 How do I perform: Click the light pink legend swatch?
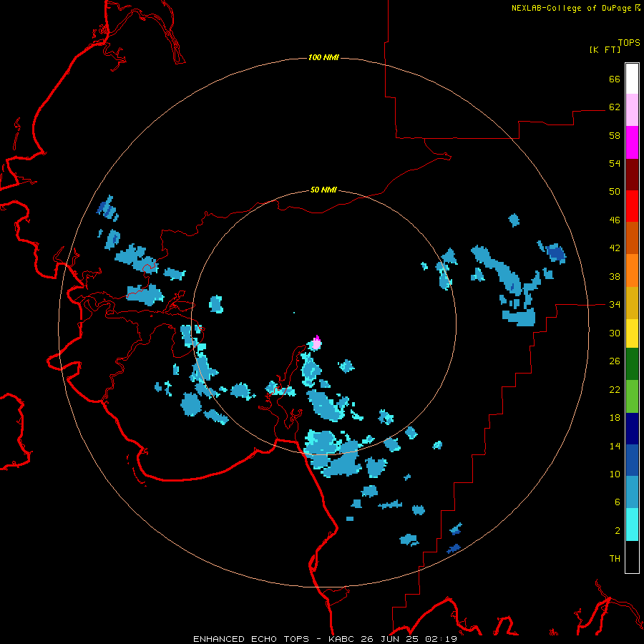[632, 110]
